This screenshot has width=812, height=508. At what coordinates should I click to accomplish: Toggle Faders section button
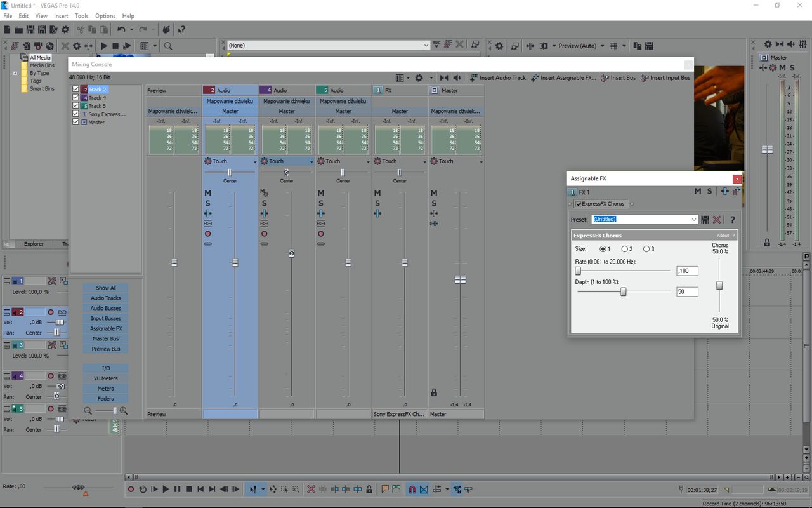point(106,399)
